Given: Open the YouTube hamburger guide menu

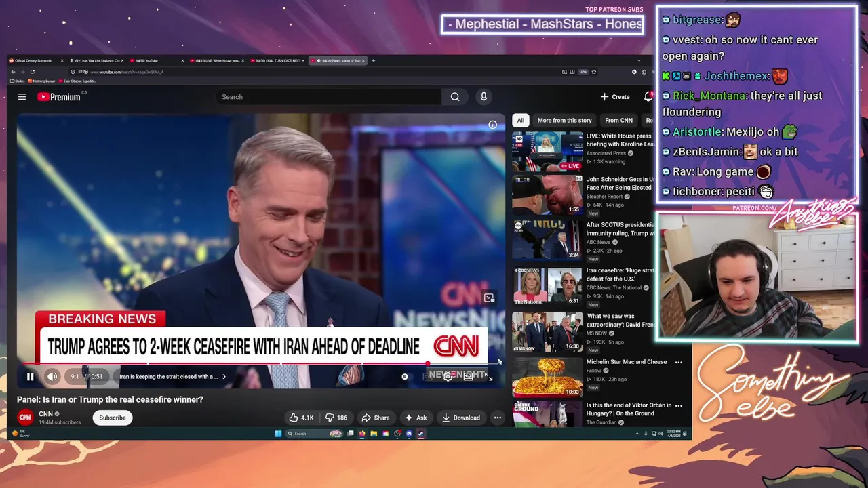Looking at the screenshot, I should click(22, 97).
